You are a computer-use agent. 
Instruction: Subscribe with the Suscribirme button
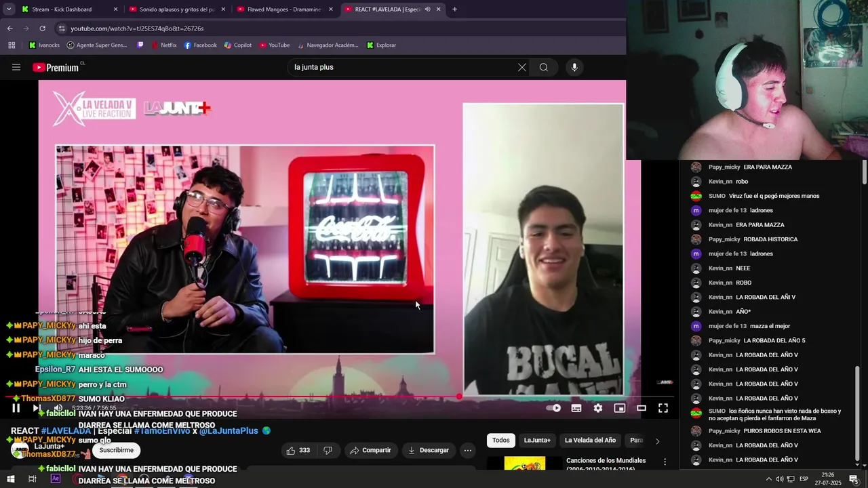[116, 450]
